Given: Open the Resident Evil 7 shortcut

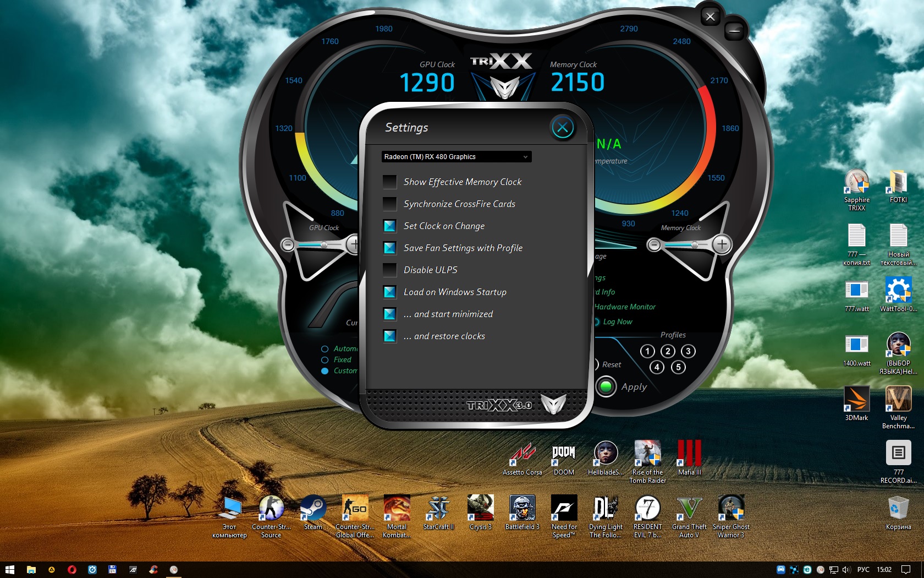Looking at the screenshot, I should (647, 517).
